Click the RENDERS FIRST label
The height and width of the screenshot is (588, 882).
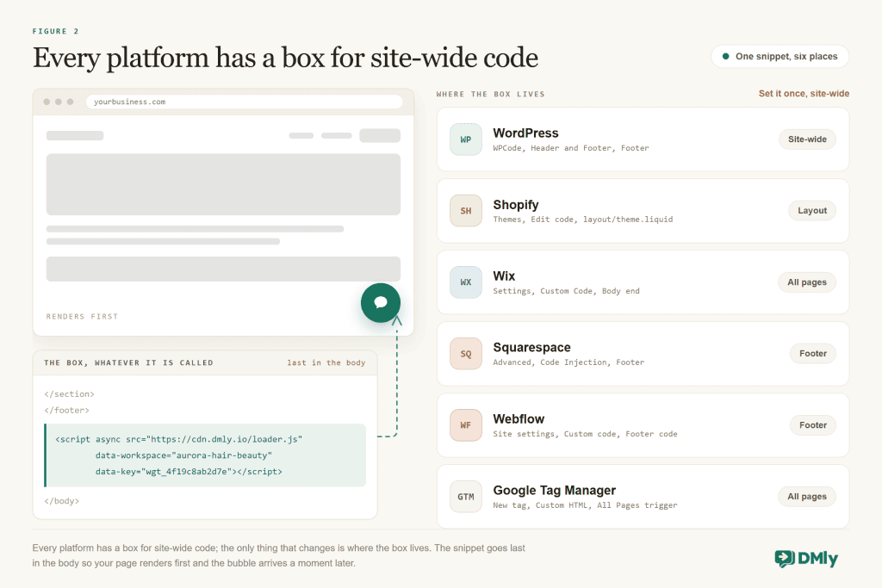point(82,317)
